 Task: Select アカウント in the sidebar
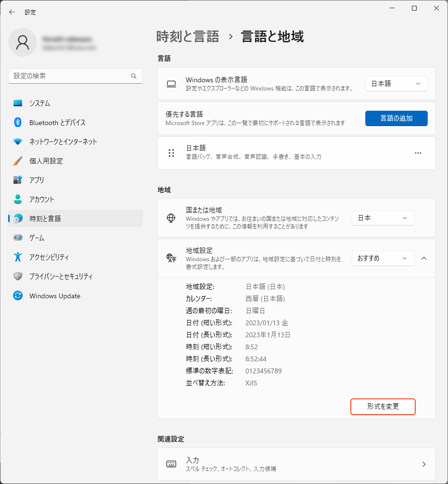point(41,199)
